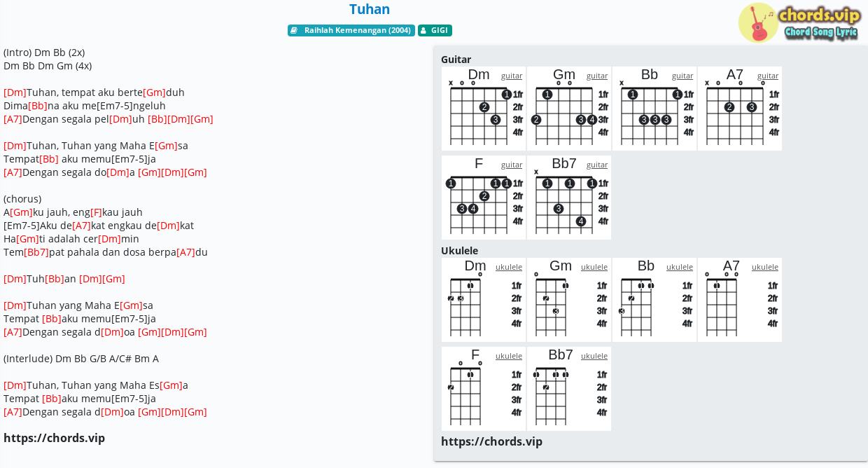Click the ukulele link above Gm chord
The height and width of the screenshot is (468, 868).
(x=594, y=267)
